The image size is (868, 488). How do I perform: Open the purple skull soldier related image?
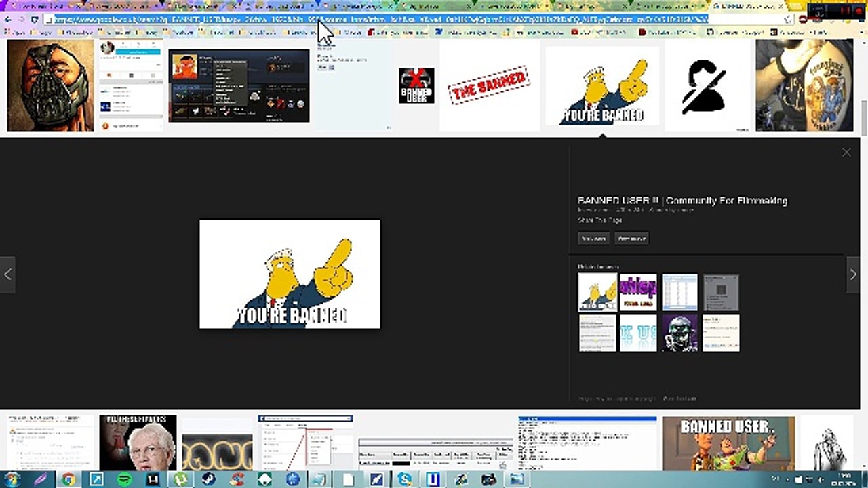tap(679, 333)
